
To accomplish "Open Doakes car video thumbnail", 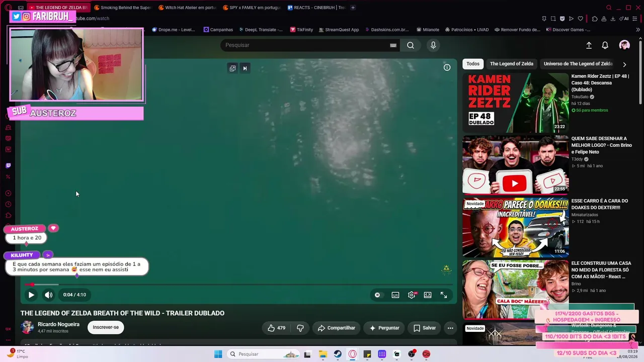I will point(516,227).
